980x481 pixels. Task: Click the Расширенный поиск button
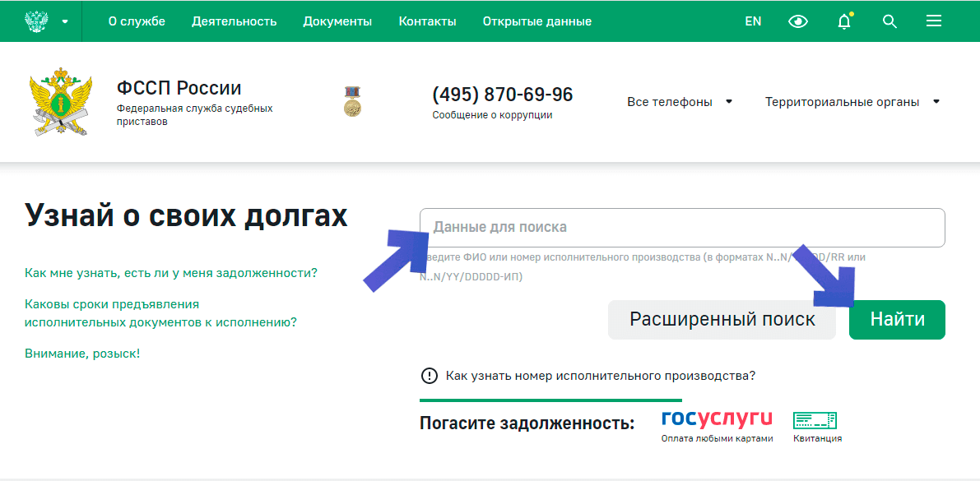point(722,320)
